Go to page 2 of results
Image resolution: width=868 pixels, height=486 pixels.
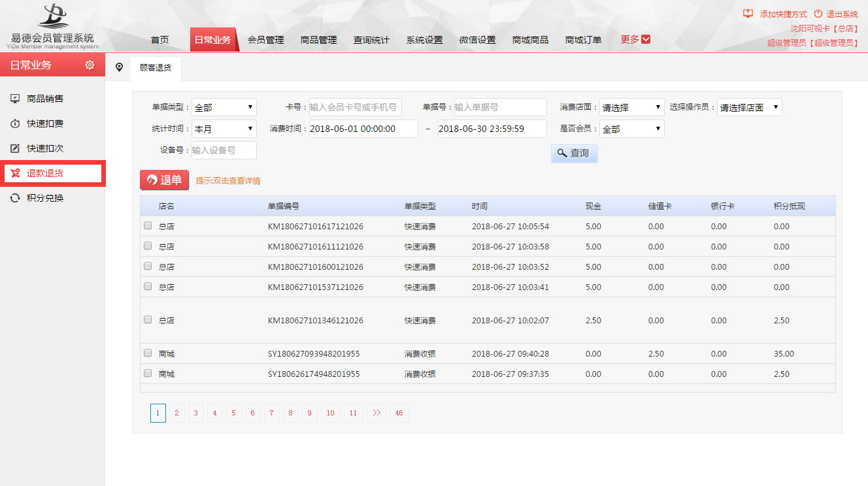click(176, 413)
